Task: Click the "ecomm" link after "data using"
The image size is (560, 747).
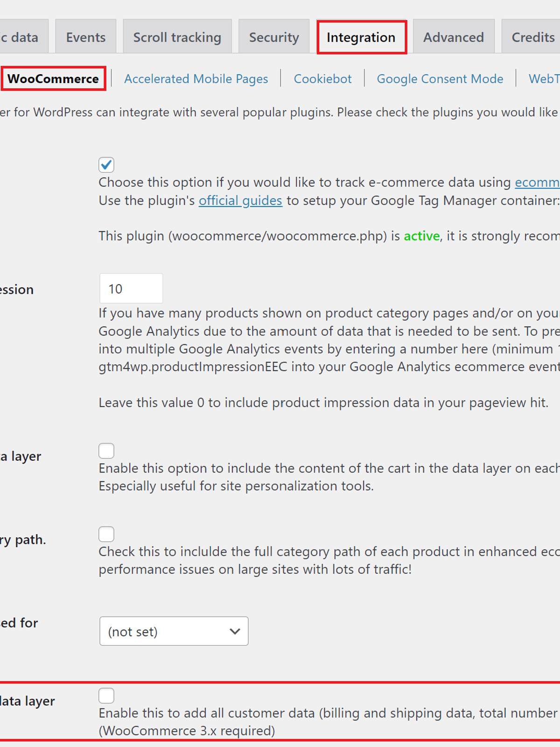Action: point(537,183)
